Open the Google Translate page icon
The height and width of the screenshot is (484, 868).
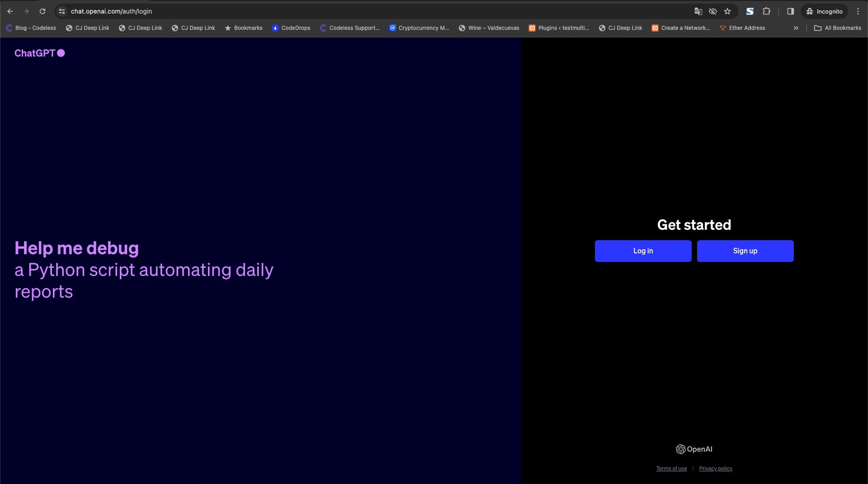coord(698,11)
